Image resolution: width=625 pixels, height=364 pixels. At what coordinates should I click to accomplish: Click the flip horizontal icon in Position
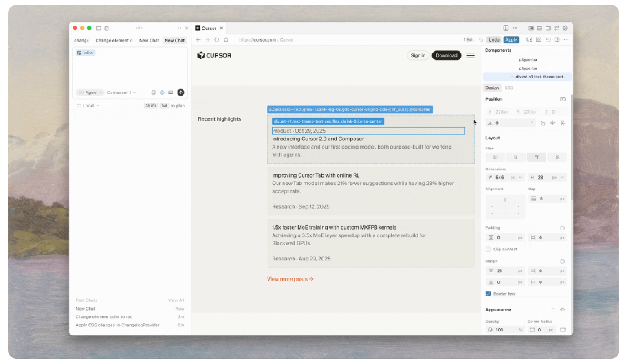coord(553,123)
